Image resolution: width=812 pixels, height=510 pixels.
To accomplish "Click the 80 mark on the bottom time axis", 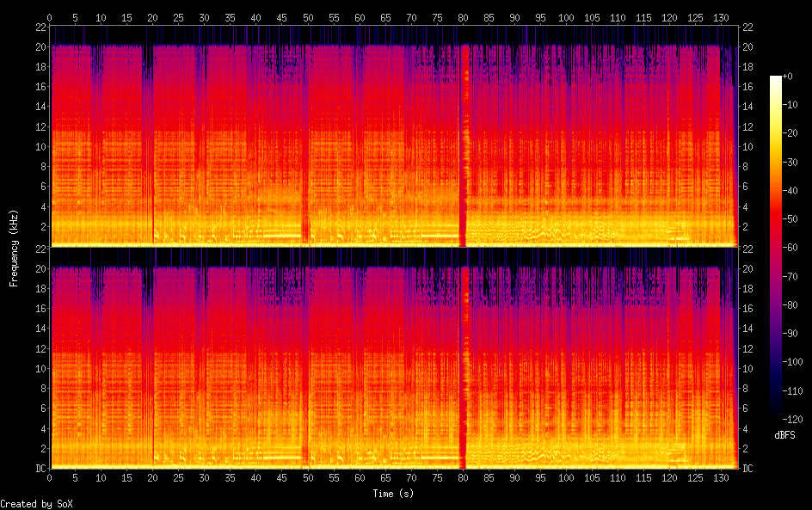I will [x=463, y=477].
